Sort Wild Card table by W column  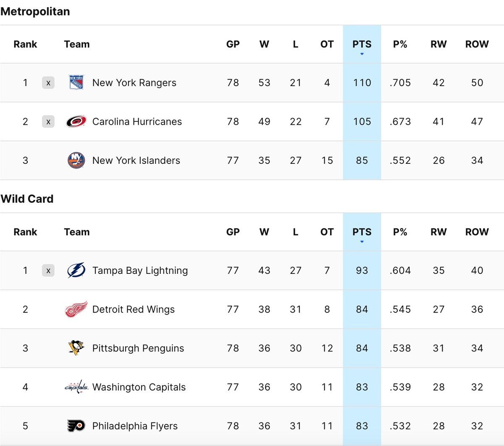point(264,232)
